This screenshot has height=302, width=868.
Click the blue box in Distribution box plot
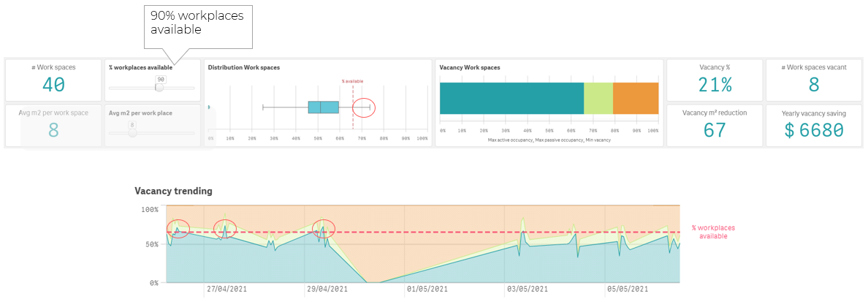point(323,107)
